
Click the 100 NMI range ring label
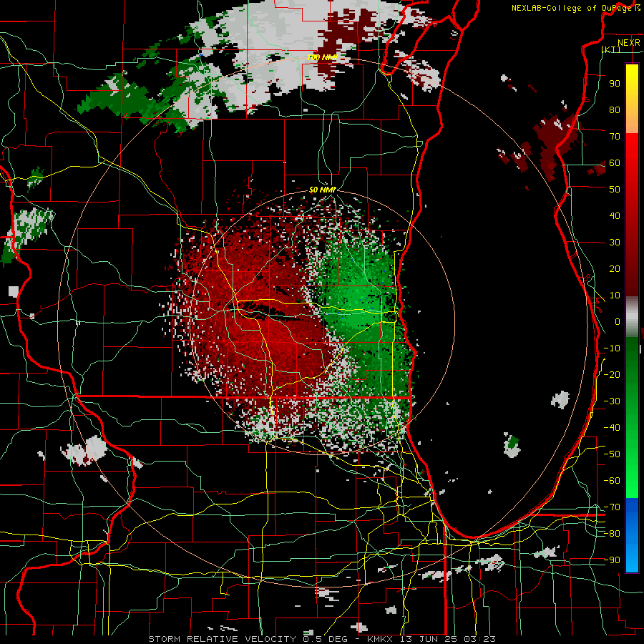[x=322, y=57]
